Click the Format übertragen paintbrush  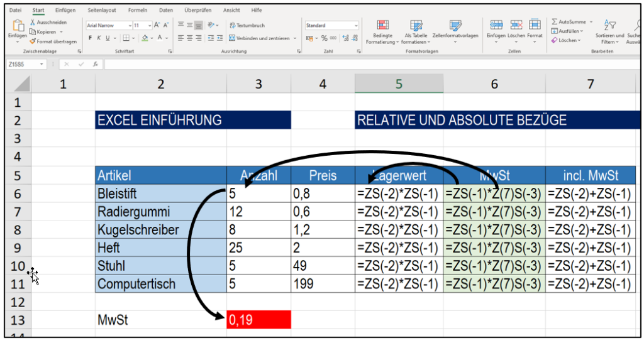click(x=53, y=41)
